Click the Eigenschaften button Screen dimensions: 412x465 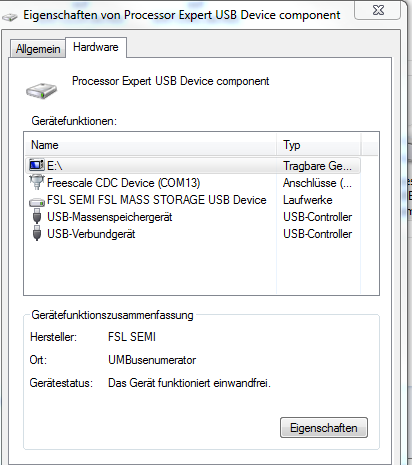(324, 428)
